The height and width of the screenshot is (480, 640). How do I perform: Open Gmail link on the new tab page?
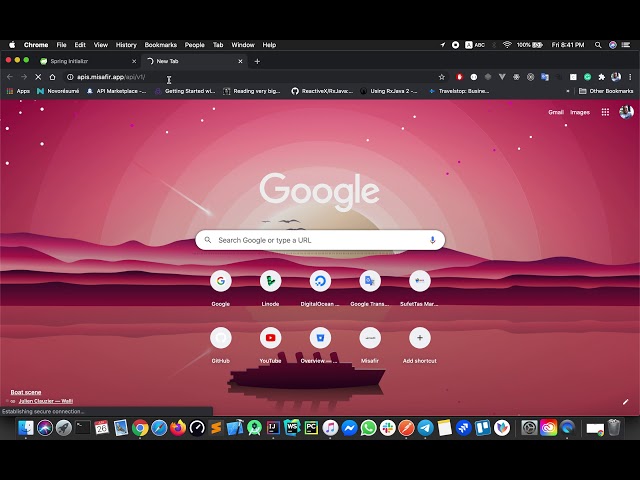click(556, 112)
